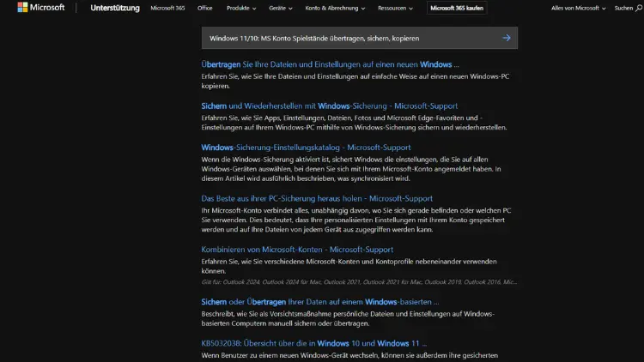This screenshot has height=362, width=644.
Task: Expand Konto & Abrechnung dropdown
Action: [335, 8]
